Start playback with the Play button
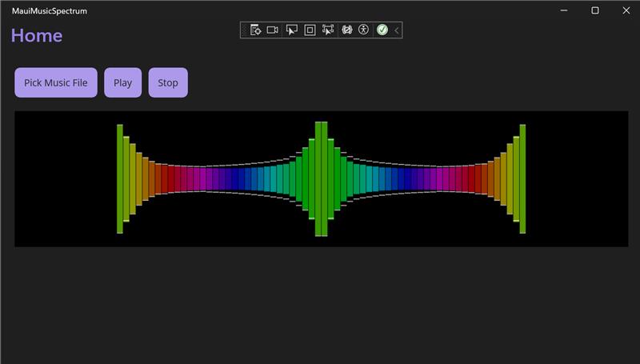Viewport: 640px width, 364px height. [123, 82]
